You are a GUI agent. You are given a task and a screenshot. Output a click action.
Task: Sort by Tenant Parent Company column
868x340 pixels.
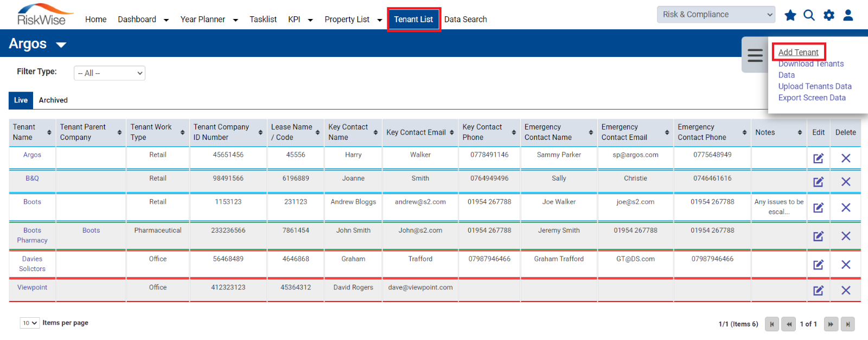[119, 132]
